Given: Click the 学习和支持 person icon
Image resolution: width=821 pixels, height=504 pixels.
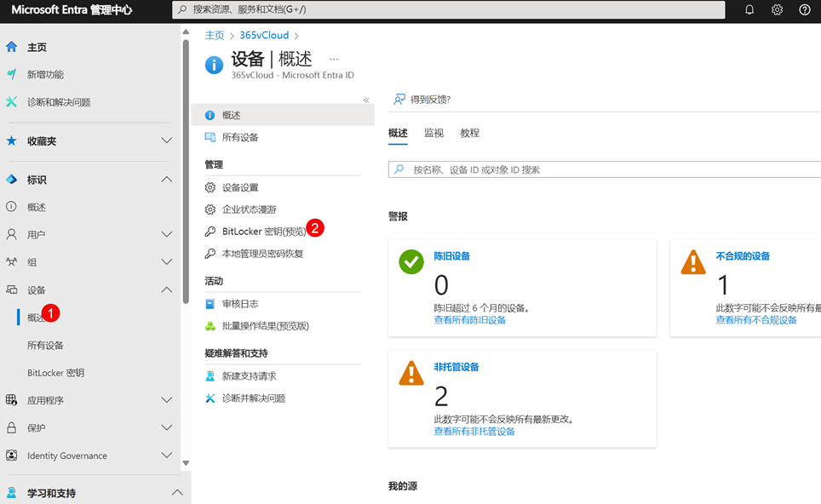Looking at the screenshot, I should pos(11,492).
